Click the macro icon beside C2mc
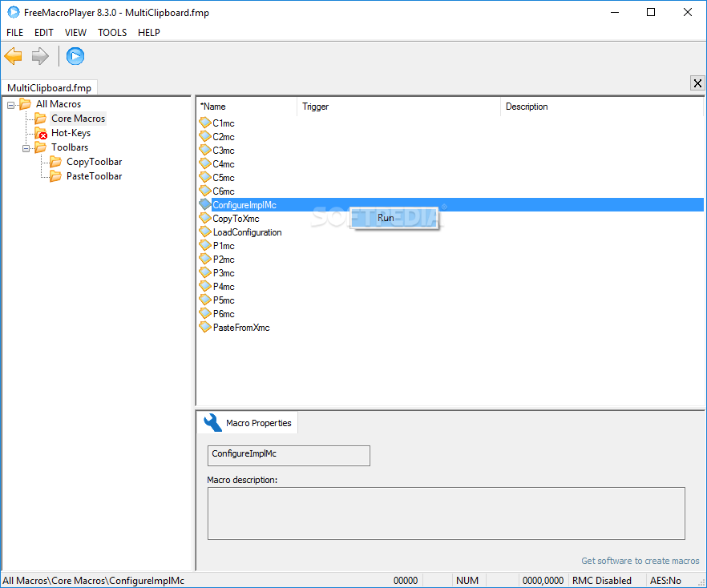Screen dimensions: 707x588 point(205,136)
